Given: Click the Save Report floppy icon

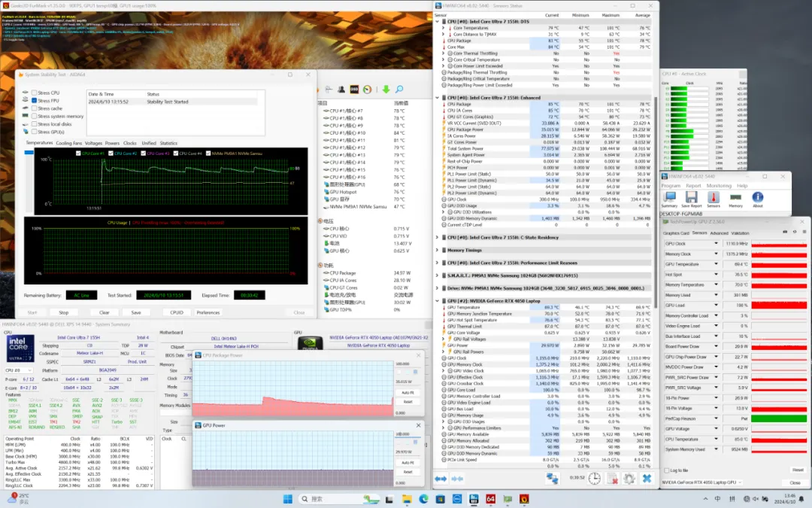Looking at the screenshot, I should [x=692, y=199].
